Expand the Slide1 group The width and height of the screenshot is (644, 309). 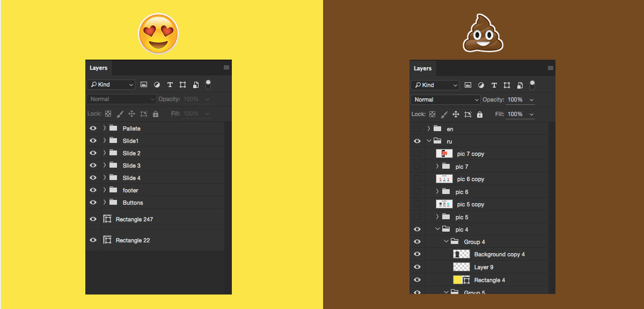tap(105, 141)
